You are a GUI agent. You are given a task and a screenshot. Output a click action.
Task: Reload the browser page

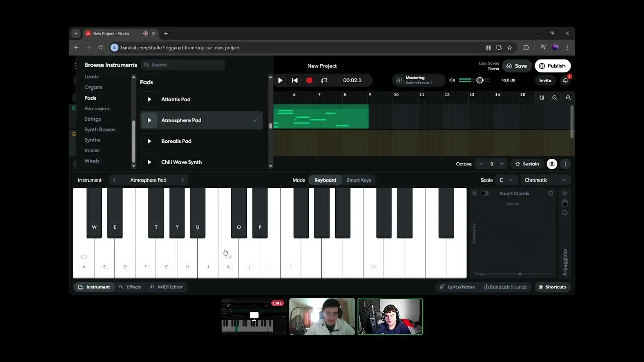100,48
